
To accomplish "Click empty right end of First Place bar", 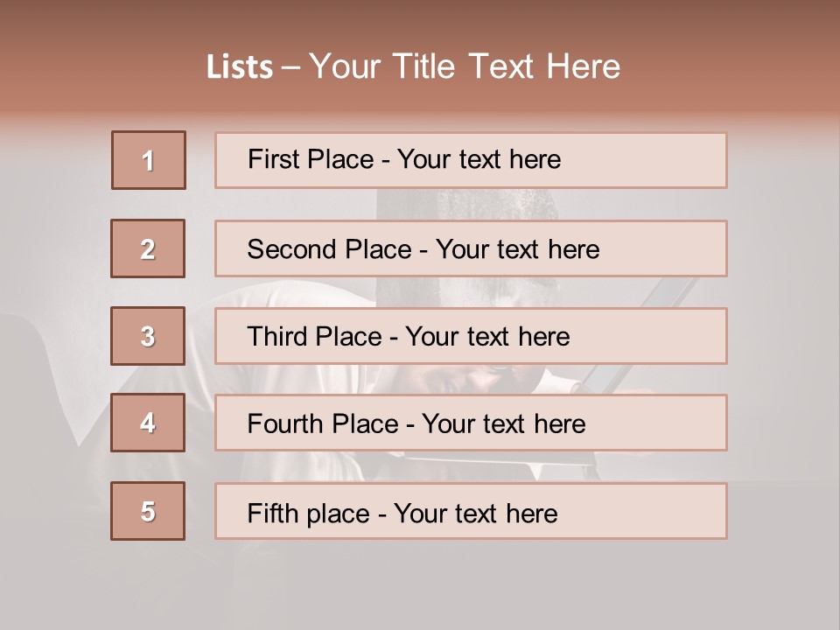I will [643, 160].
